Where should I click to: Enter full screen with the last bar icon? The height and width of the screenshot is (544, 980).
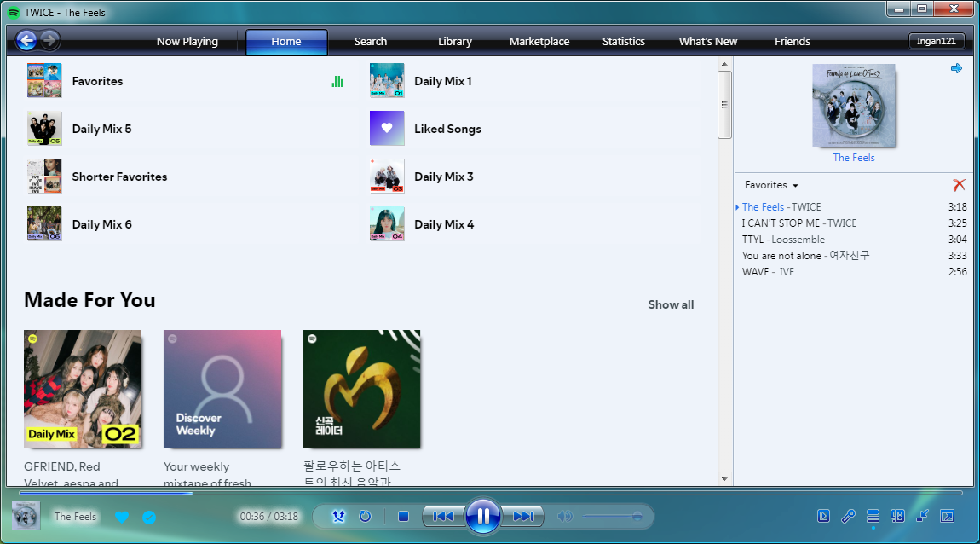(x=948, y=516)
